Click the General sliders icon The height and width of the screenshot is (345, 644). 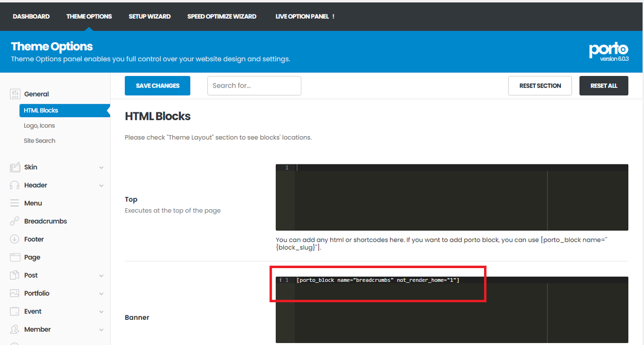pyautogui.click(x=15, y=94)
